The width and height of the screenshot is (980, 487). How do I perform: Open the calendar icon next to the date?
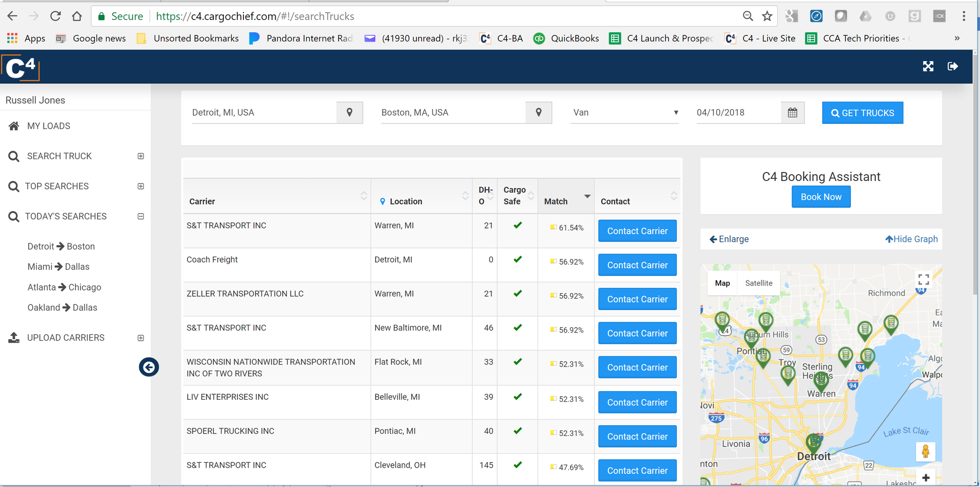tap(793, 112)
